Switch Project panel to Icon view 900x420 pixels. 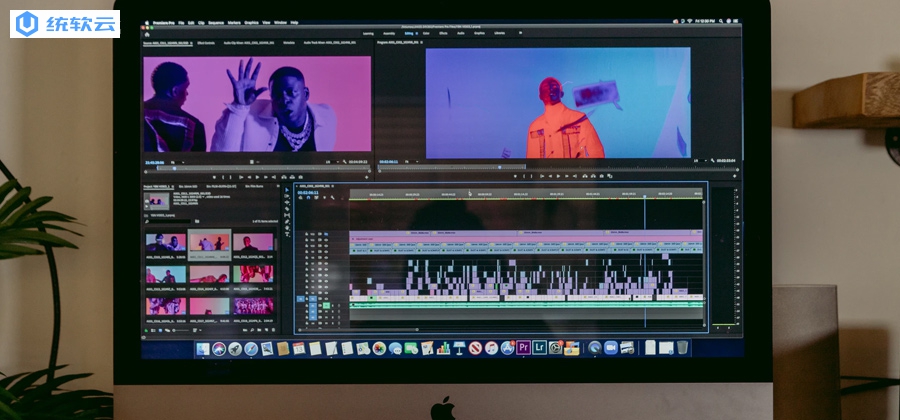point(160,330)
